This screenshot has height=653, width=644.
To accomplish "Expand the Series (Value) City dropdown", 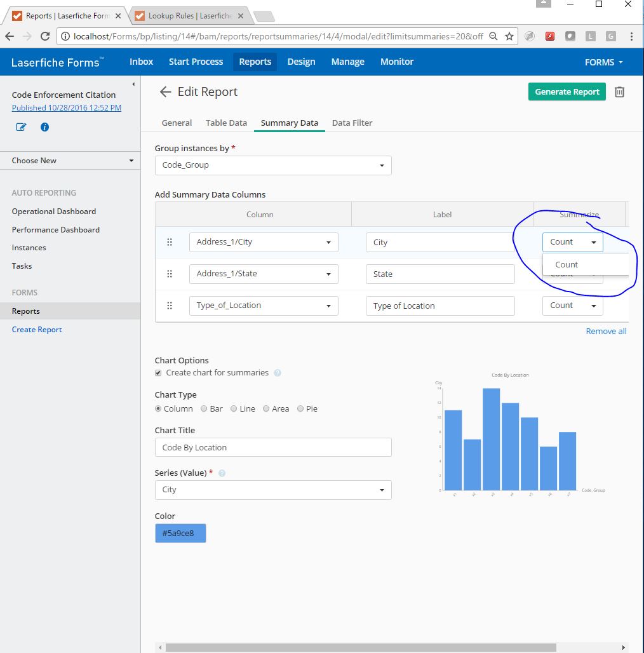I will [x=273, y=490].
